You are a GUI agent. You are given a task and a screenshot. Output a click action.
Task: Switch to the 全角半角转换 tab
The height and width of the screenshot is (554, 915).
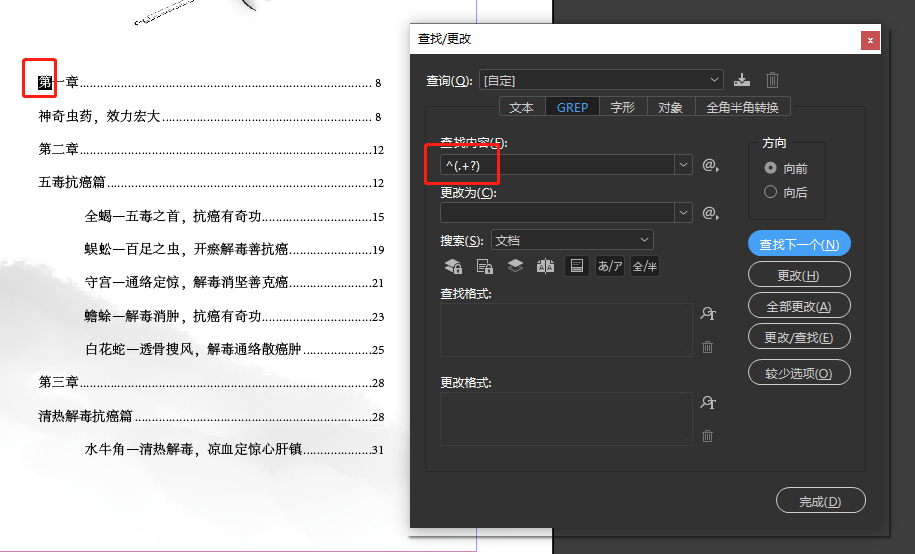(742, 107)
